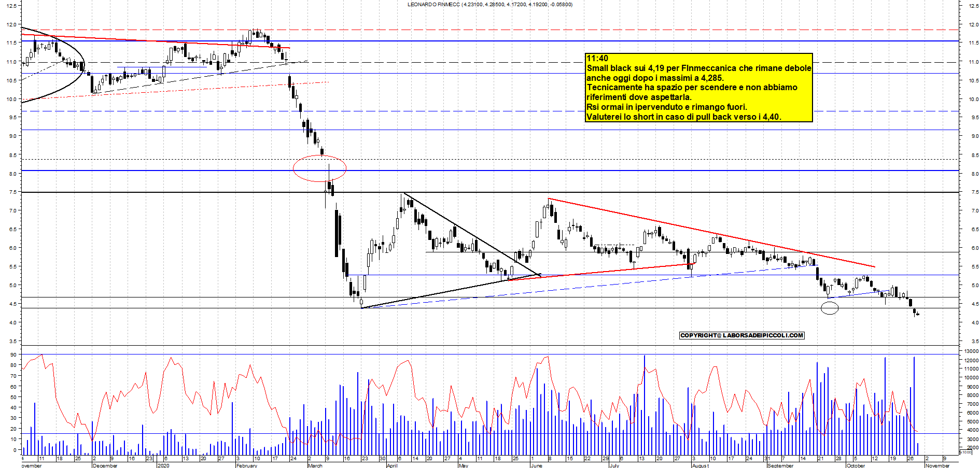Click the "2020" year label on the time axis
The height and width of the screenshot is (468, 980).
point(163,465)
